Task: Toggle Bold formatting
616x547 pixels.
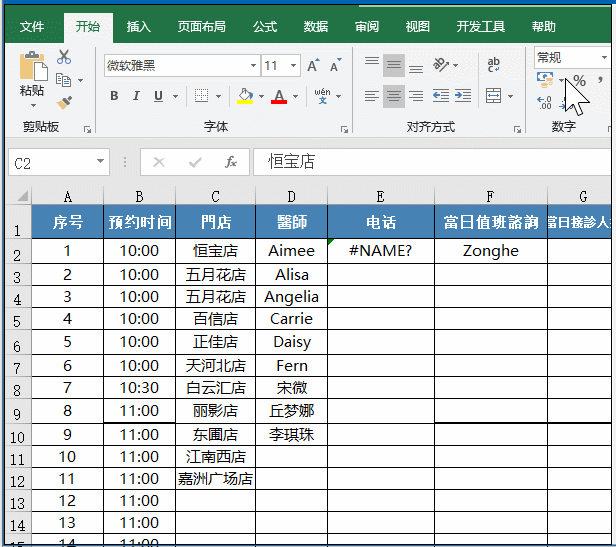Action: point(114,97)
